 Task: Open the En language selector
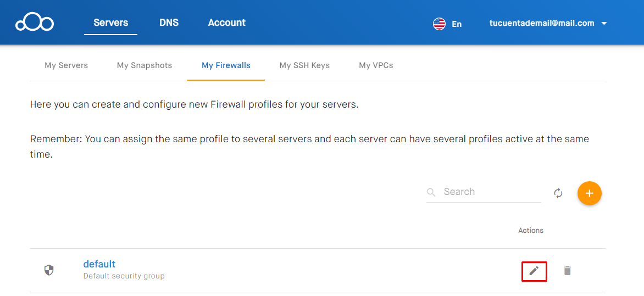(457, 24)
